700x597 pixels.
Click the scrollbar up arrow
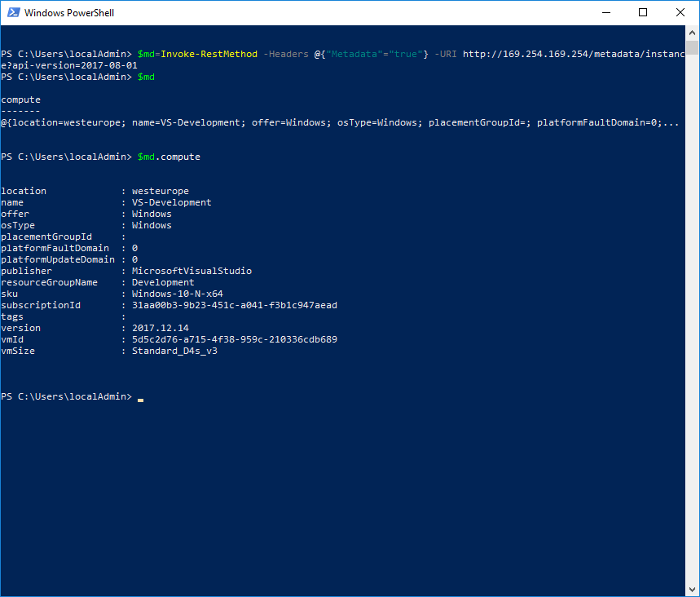click(692, 33)
